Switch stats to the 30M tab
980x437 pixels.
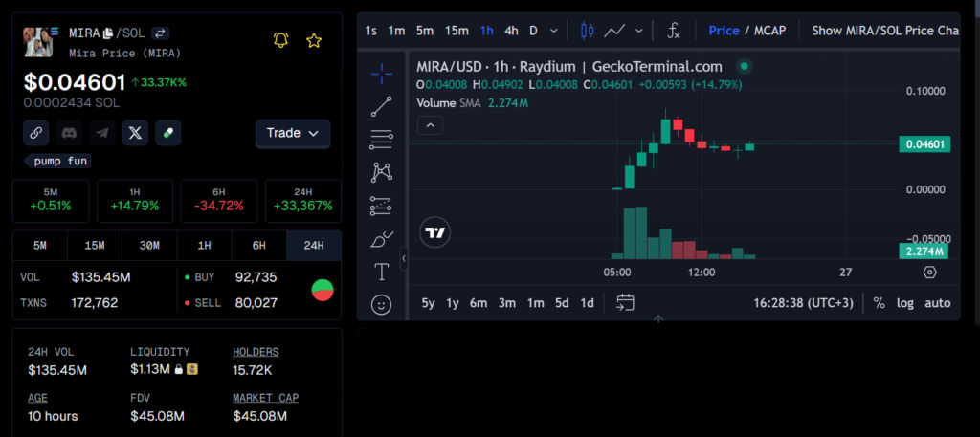click(x=149, y=246)
